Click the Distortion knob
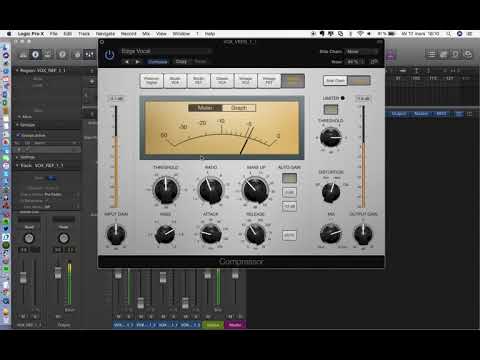The image size is (480, 360). 331,192
